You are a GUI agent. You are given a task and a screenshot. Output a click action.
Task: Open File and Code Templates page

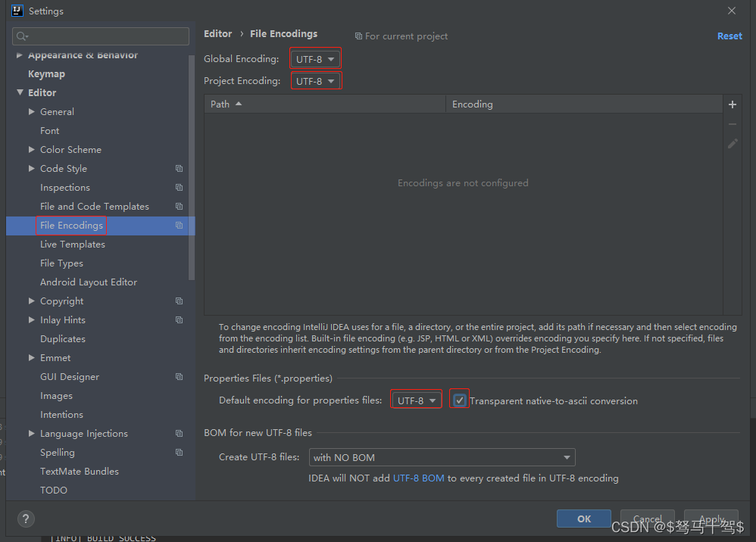(95, 206)
